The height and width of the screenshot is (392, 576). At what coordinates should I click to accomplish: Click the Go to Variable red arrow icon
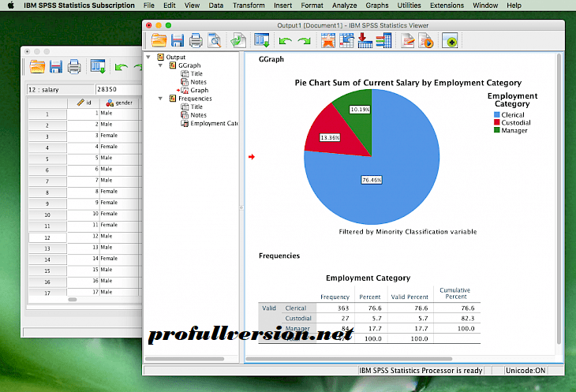click(x=365, y=40)
